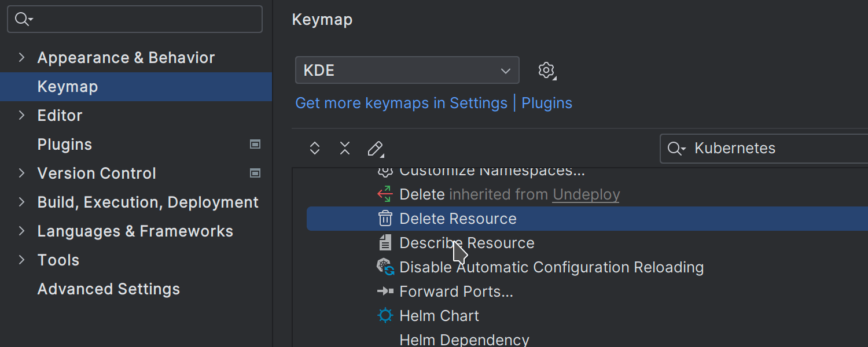Expand the Appearance & Behavior section
Viewport: 868px width, 347px height.
(x=22, y=57)
